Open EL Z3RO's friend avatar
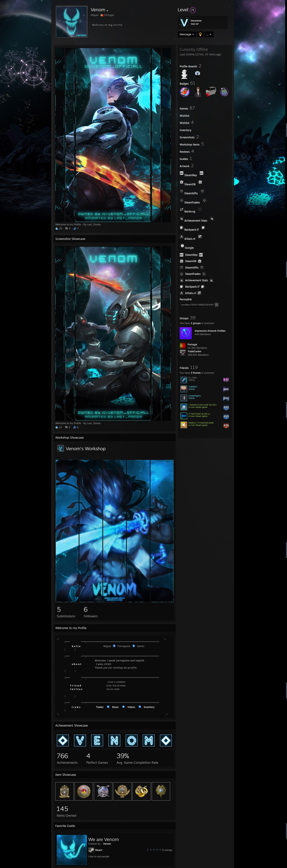287x868 pixels. [184, 380]
